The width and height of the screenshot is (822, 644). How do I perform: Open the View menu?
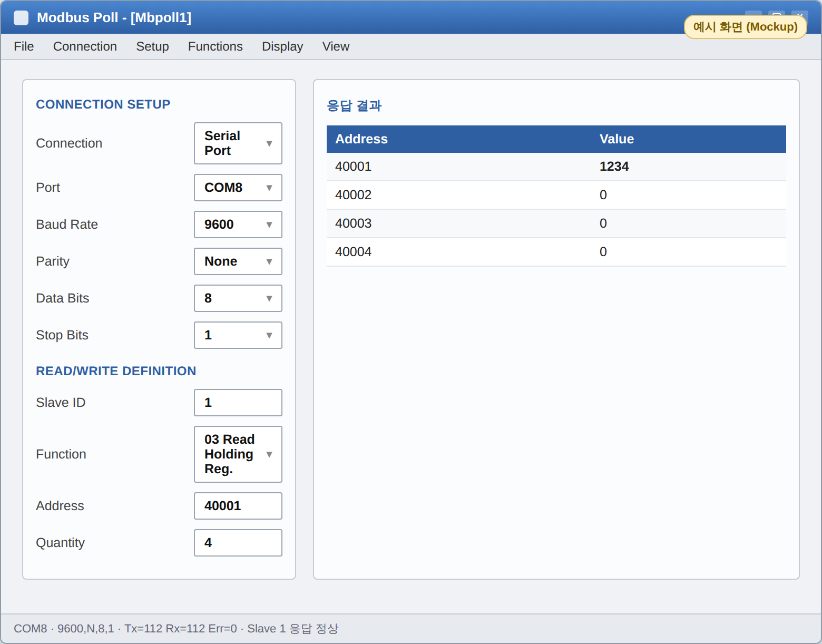tap(336, 46)
